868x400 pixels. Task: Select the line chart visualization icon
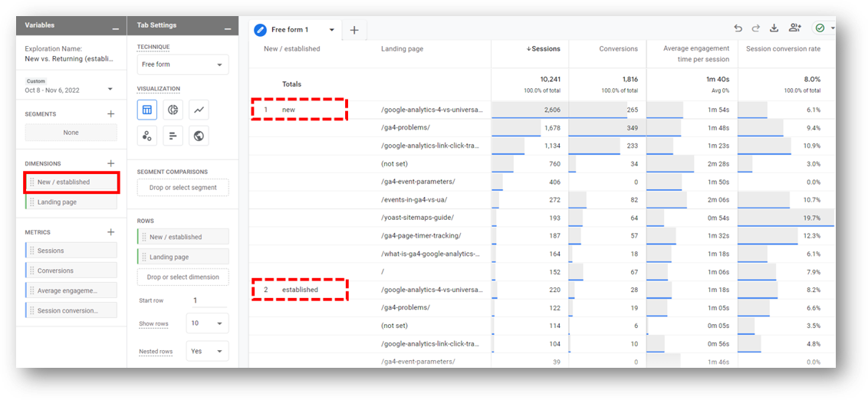pyautogui.click(x=199, y=110)
